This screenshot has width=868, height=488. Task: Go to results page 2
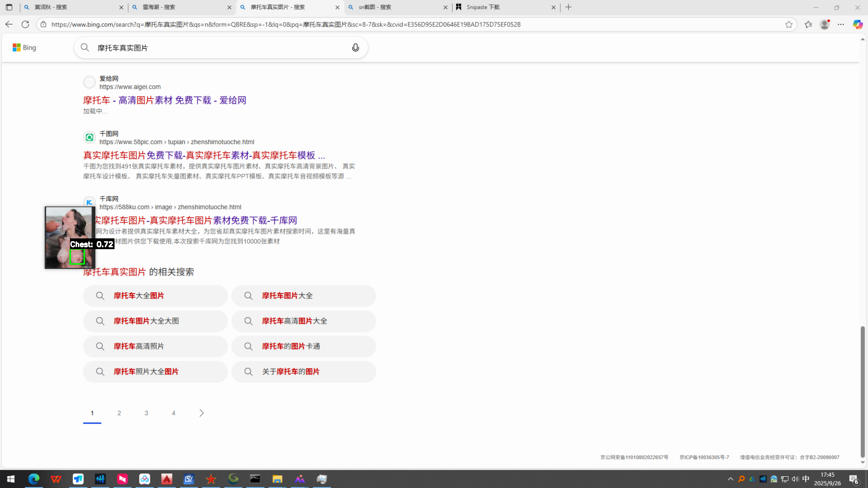[119, 413]
